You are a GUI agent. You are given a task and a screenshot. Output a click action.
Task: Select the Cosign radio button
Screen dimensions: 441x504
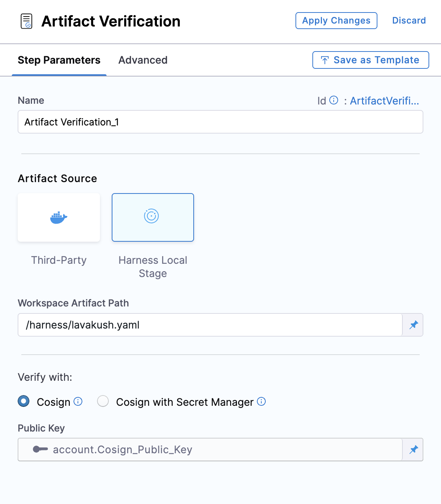pos(24,401)
